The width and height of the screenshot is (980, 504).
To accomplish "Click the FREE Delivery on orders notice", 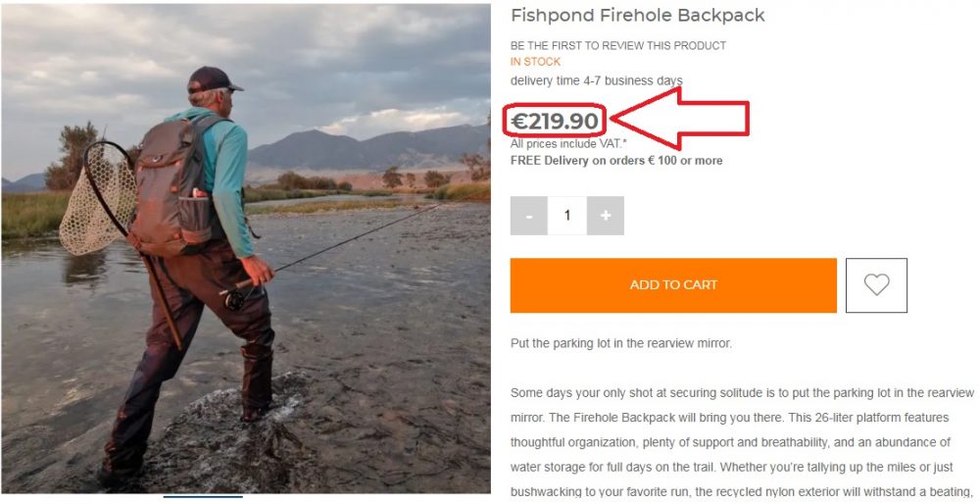I will 616,160.
